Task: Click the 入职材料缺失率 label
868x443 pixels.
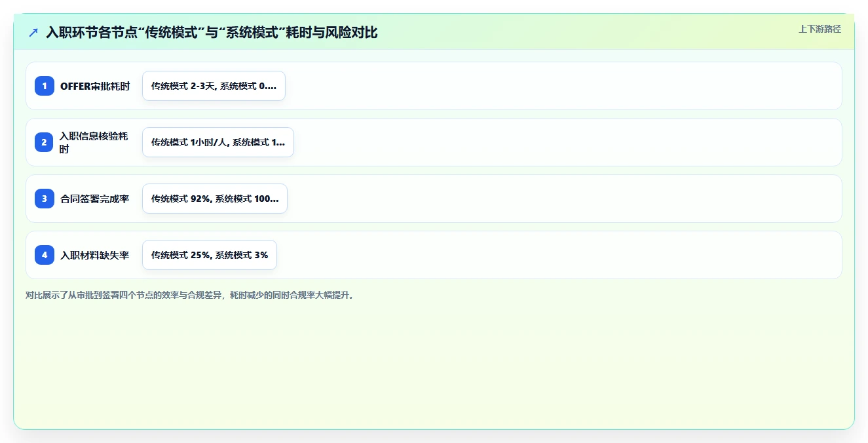Action: (95, 255)
